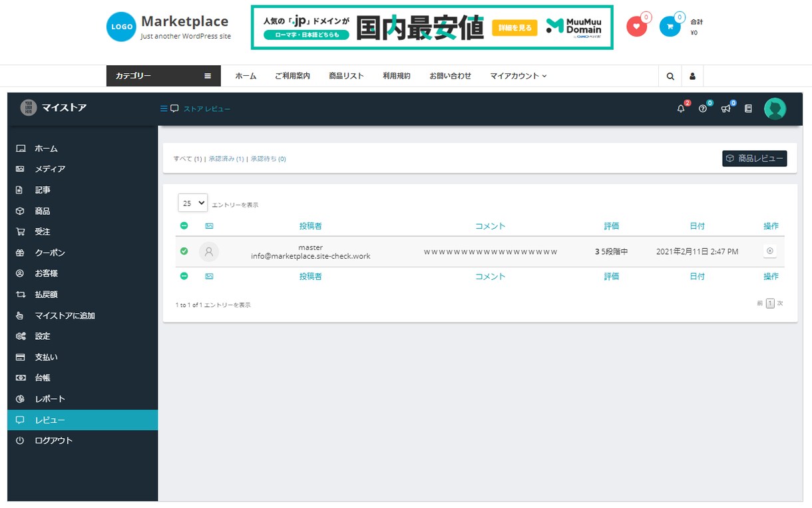The width and height of the screenshot is (812, 508).
Task: Open 利用規約 menu item
Action: pos(397,76)
